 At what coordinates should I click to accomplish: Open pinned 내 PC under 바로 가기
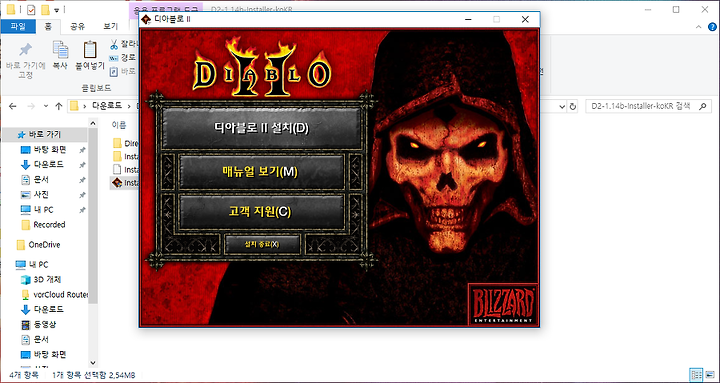(43, 210)
